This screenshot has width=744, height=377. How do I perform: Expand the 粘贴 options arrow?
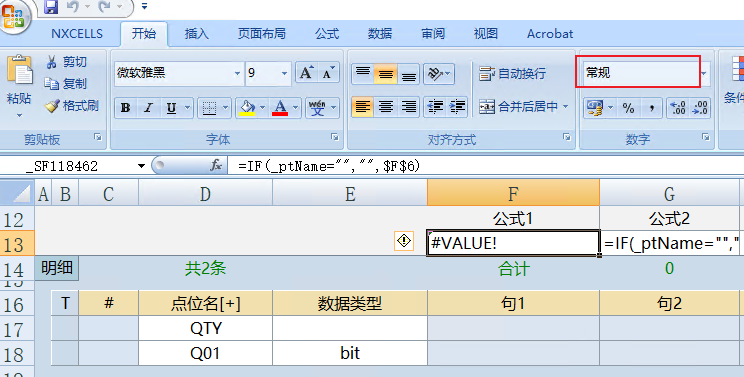pos(19,115)
